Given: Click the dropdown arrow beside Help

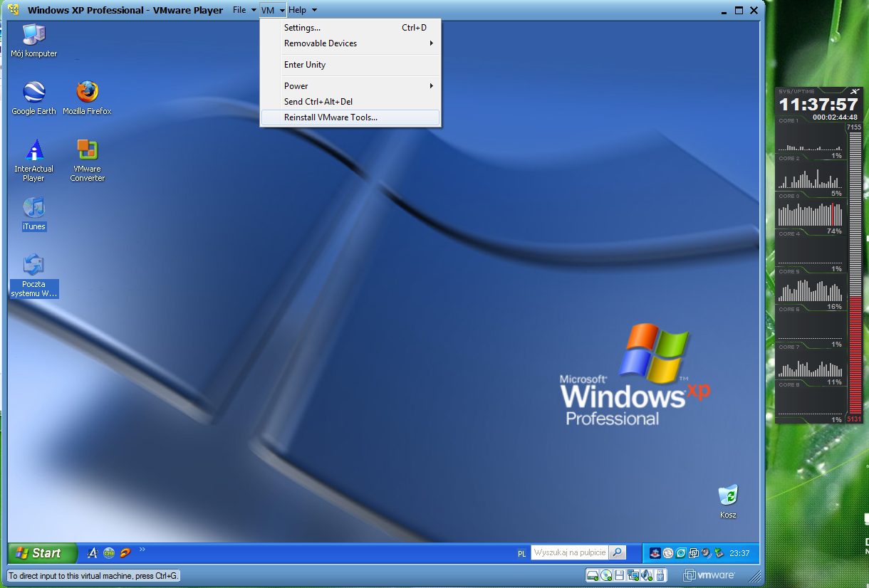Looking at the screenshot, I should 314,10.
